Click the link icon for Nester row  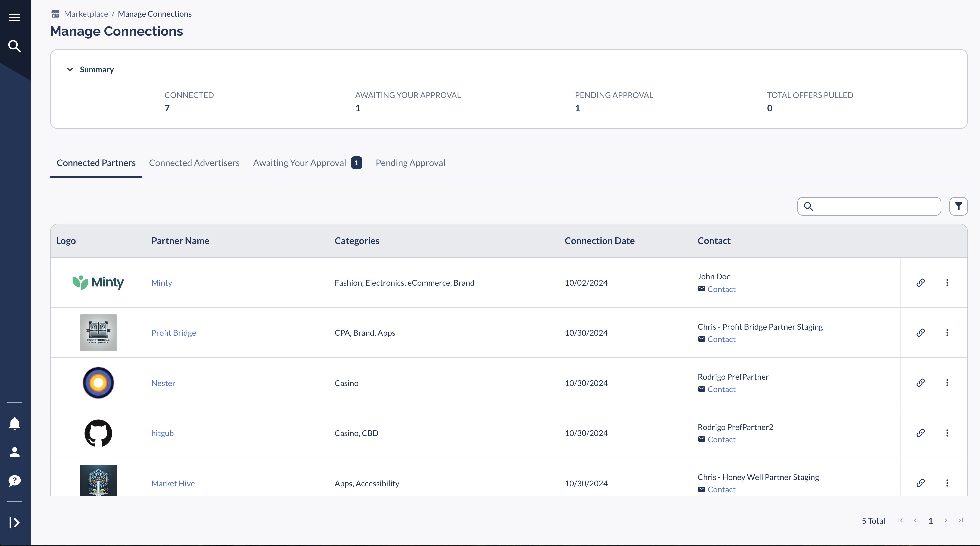(920, 383)
